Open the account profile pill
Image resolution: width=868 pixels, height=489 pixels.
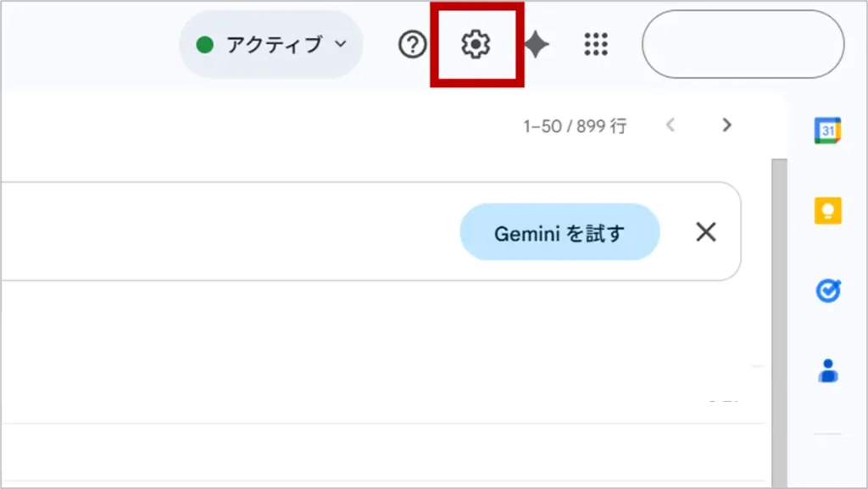click(743, 44)
